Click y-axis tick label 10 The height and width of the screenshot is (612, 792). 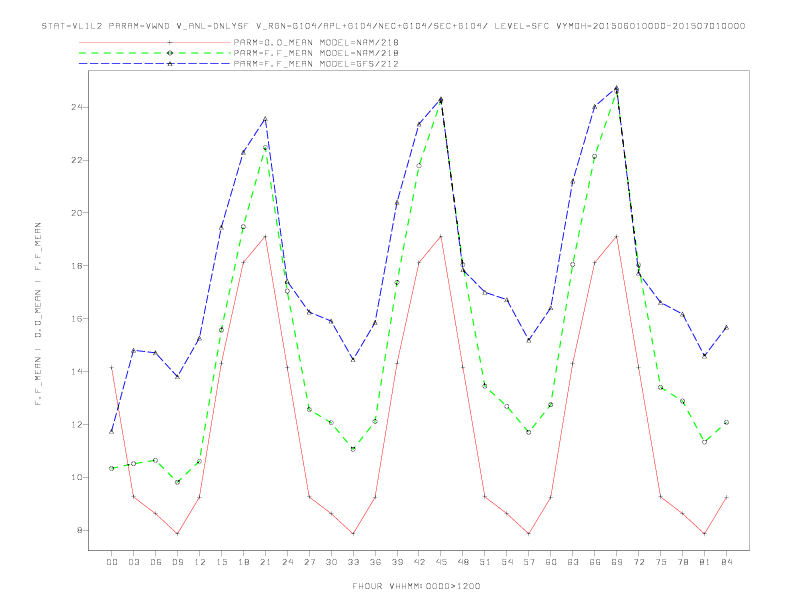[x=77, y=477]
